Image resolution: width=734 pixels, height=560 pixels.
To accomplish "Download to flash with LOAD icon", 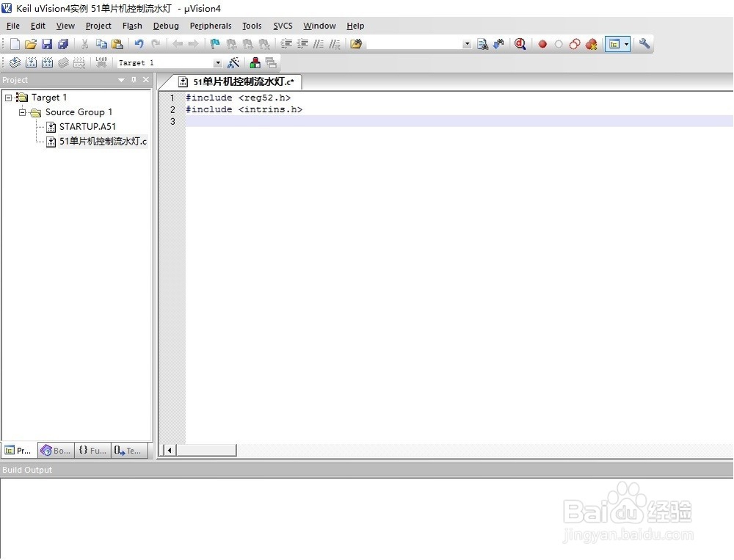I will 101,62.
